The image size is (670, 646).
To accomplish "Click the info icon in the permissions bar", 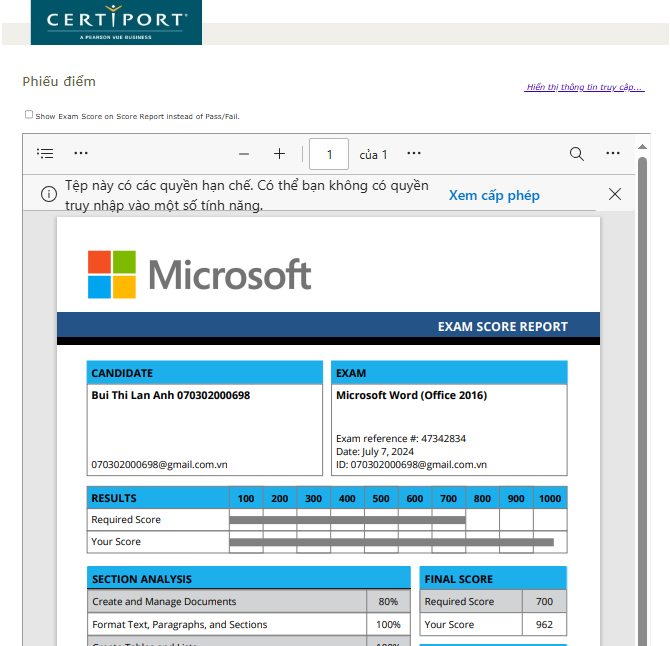I will [48, 194].
